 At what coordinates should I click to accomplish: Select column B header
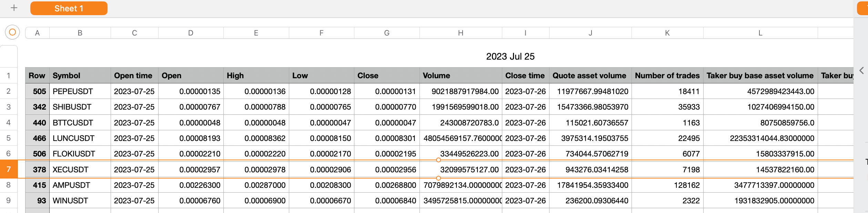(x=80, y=33)
